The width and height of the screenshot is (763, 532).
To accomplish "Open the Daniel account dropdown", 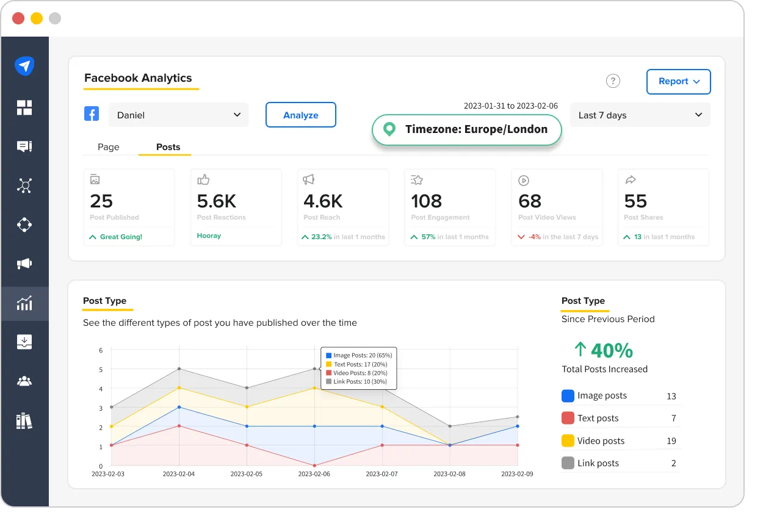I will (x=178, y=114).
